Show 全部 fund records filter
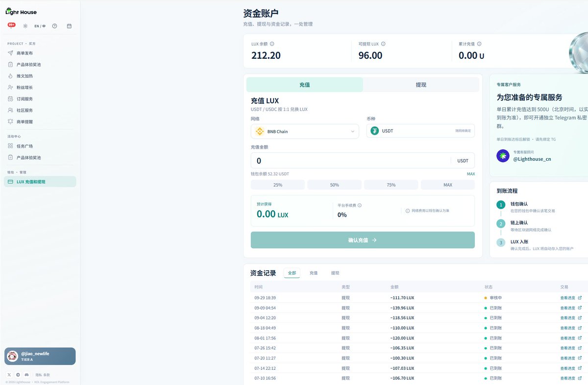Image resolution: width=588 pixels, height=385 pixels. coord(292,273)
